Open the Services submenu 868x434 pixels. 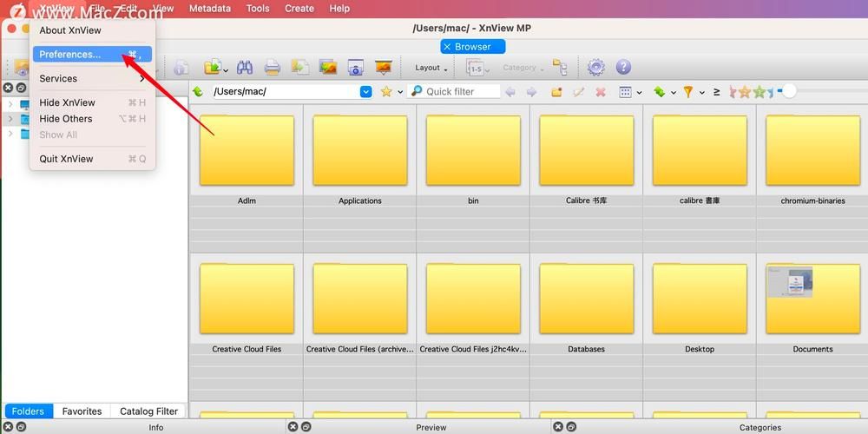click(x=92, y=79)
